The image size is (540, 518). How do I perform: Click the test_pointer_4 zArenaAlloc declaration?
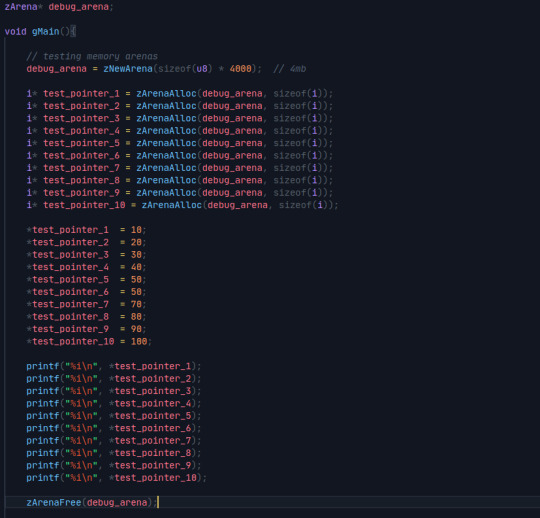(x=180, y=131)
